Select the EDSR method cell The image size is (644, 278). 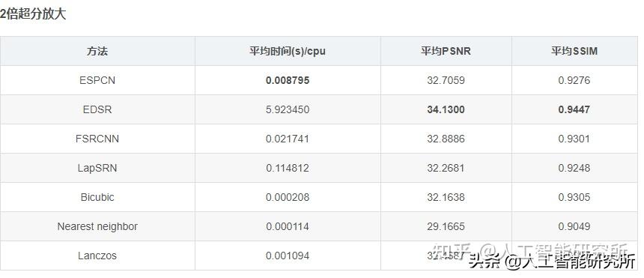pyautogui.click(x=97, y=110)
